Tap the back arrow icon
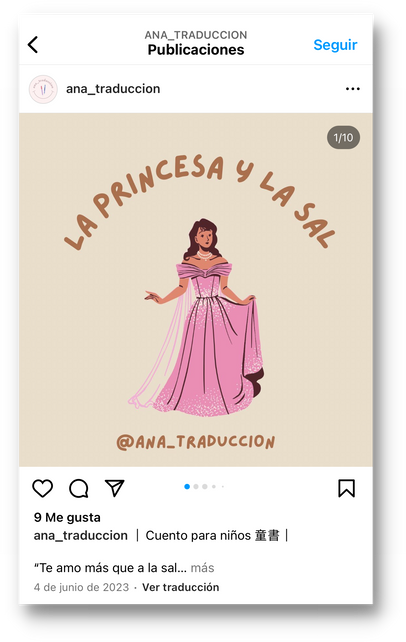The image size is (406, 642). point(33,45)
